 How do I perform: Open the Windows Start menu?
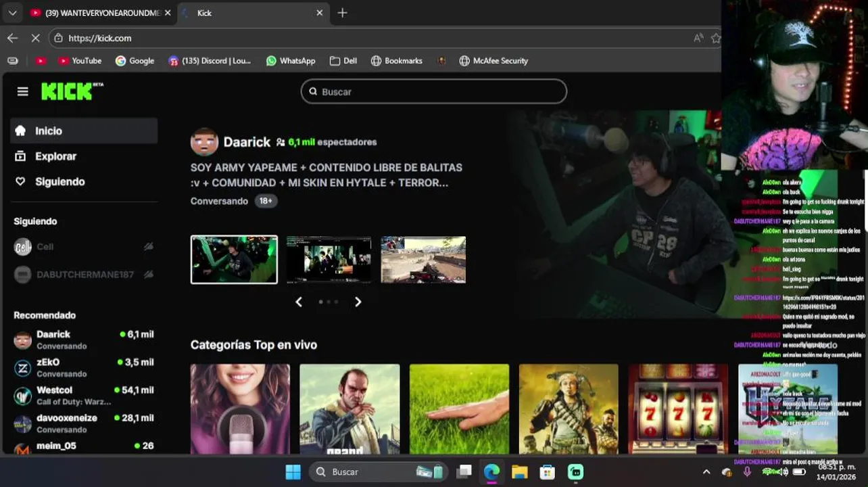pyautogui.click(x=293, y=471)
